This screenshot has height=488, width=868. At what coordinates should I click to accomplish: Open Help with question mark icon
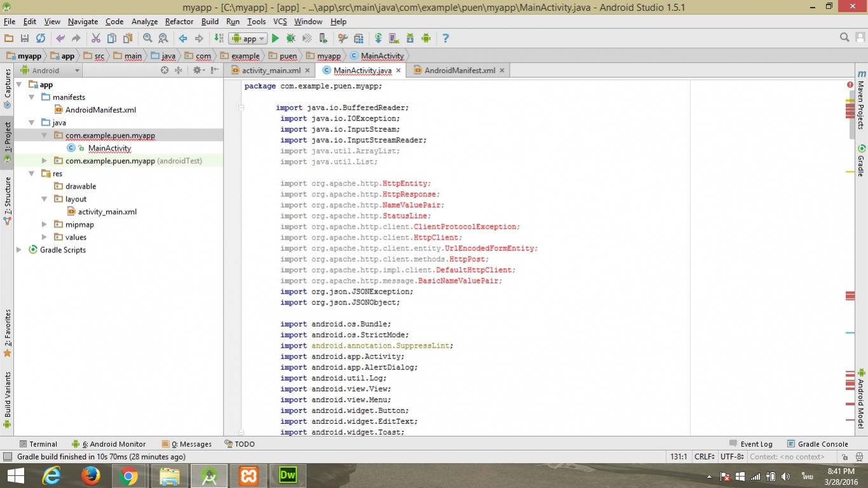(445, 39)
